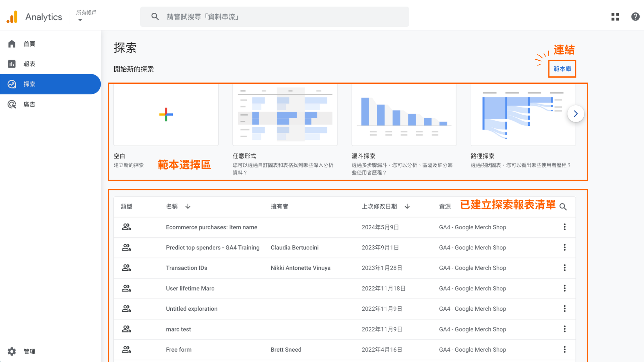Image resolution: width=644 pixels, height=362 pixels.
Task: Sort by 名稱 column arrow
Action: [188, 206]
